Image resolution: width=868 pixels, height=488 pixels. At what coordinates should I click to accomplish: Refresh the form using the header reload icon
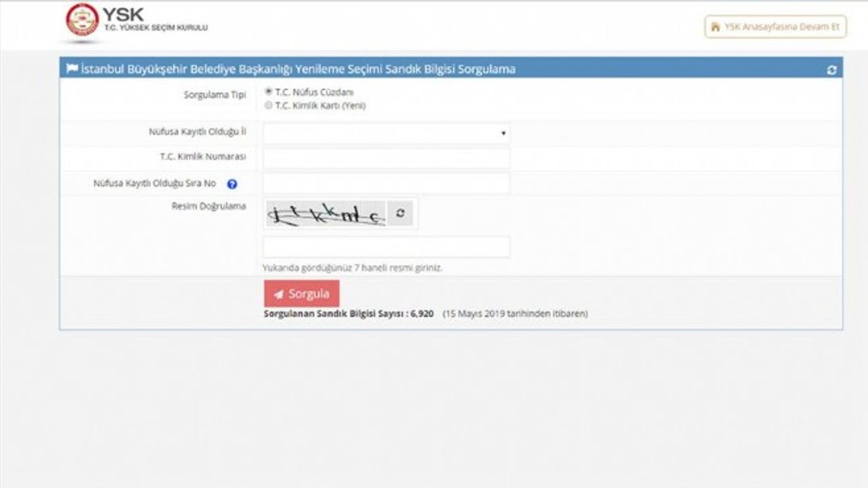[831, 70]
